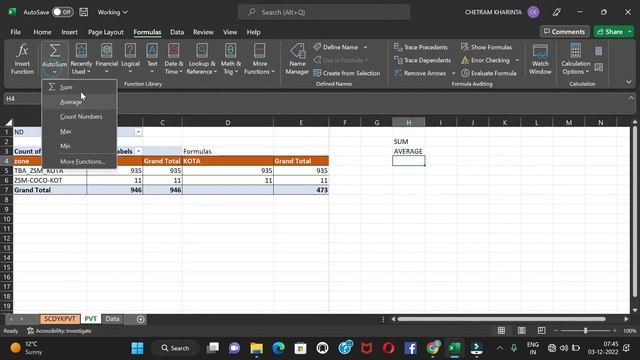This screenshot has width=640, height=360.
Task: Click the Calculate Now icon
Action: (598, 51)
